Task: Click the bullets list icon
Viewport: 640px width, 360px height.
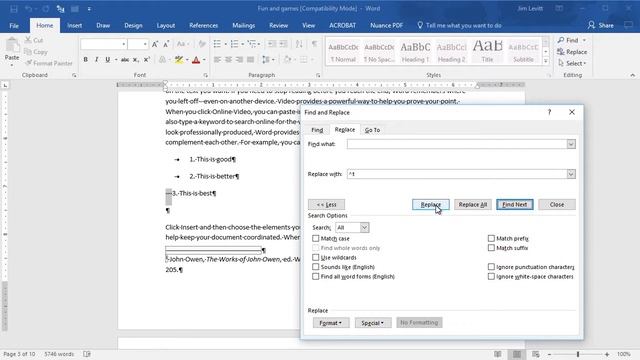Action: (217, 44)
